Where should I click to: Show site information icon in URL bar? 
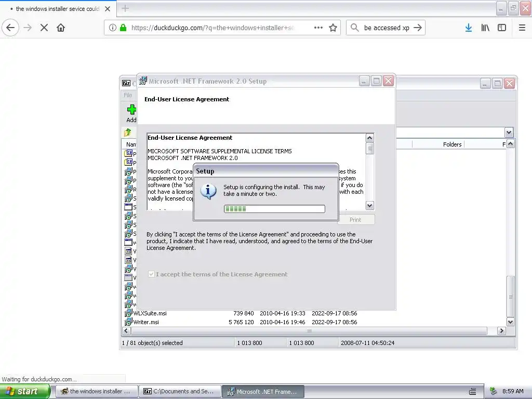[113, 28]
